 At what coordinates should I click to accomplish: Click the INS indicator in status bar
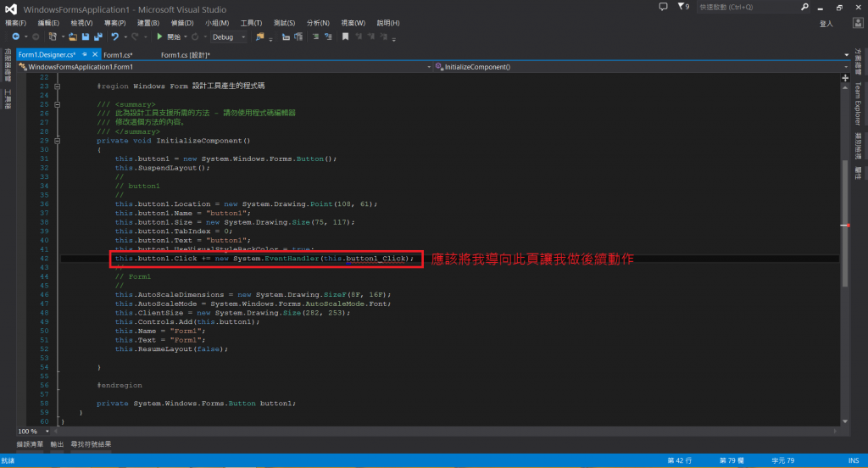(x=854, y=460)
